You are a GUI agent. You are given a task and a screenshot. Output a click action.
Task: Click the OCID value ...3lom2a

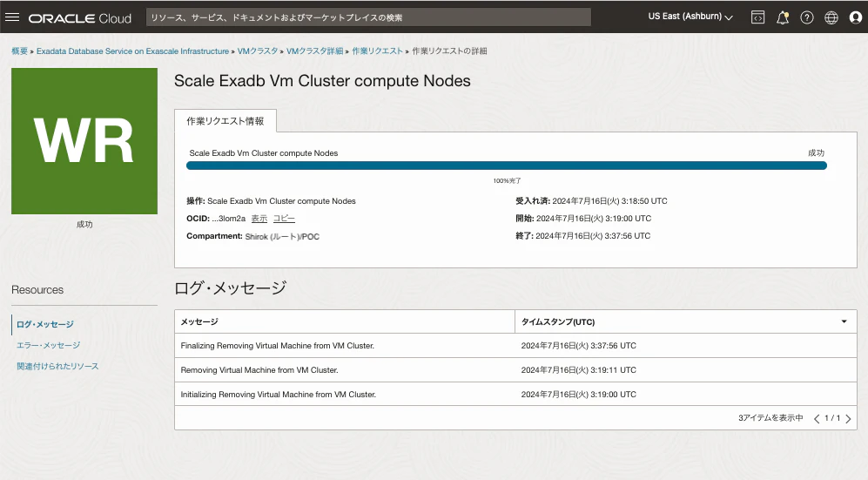(229, 219)
